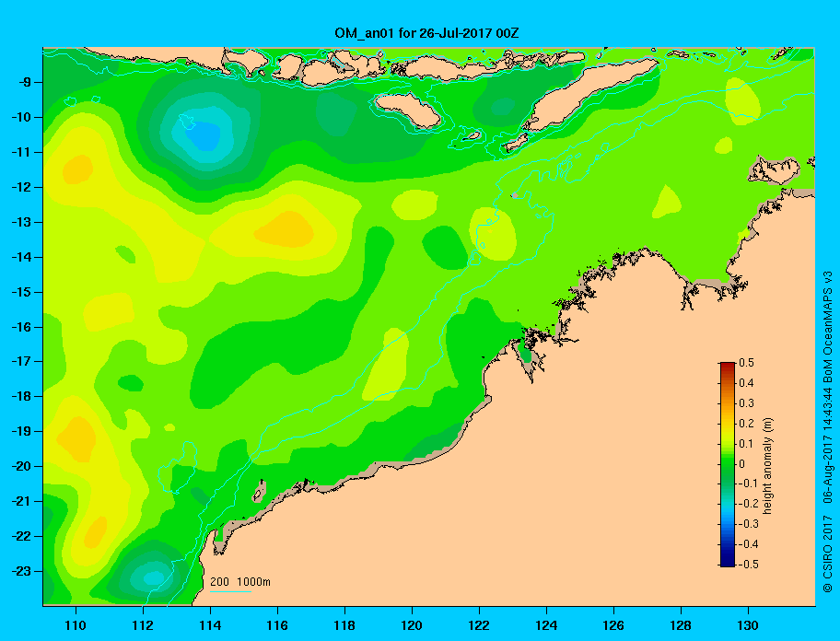Viewport: 840px width, 641px height.
Task: Click longitude label 122
Action: coord(479,625)
